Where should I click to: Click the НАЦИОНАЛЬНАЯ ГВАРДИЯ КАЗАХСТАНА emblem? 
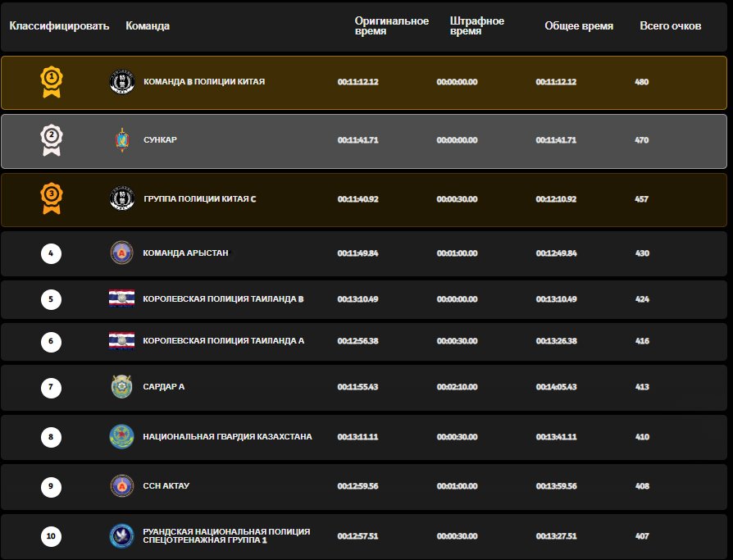click(121, 437)
